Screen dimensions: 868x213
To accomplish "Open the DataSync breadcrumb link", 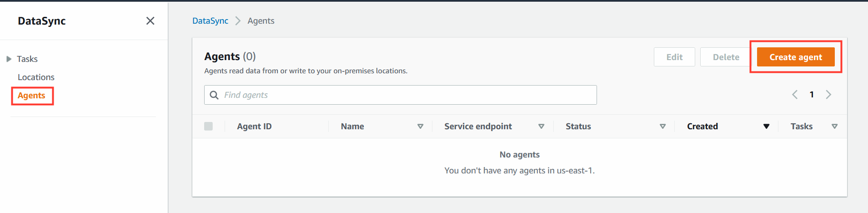I will click(210, 21).
